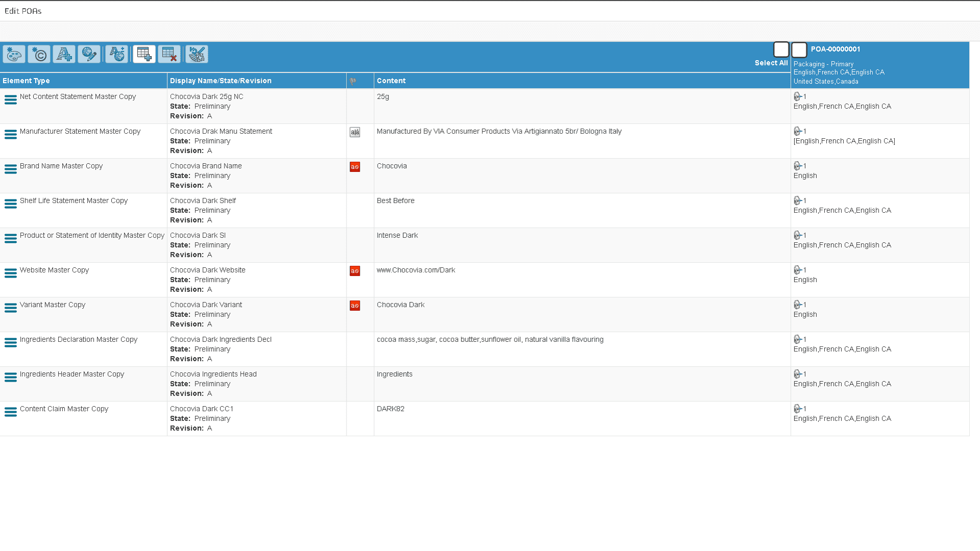Click the 'Chocovia Dark Ingredients Decl' display name
Screen dimensions: 980x551
click(220, 339)
